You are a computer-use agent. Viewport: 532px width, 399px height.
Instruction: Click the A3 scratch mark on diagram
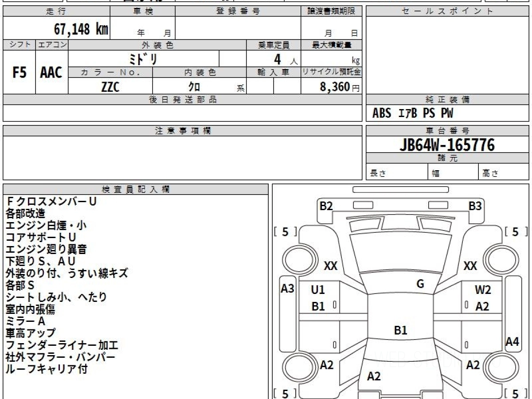coord(288,289)
